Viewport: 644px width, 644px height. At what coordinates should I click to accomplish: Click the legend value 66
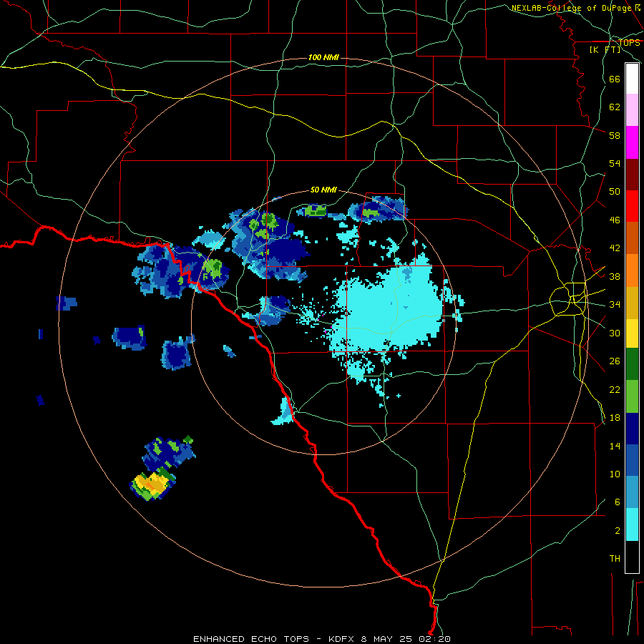click(615, 79)
